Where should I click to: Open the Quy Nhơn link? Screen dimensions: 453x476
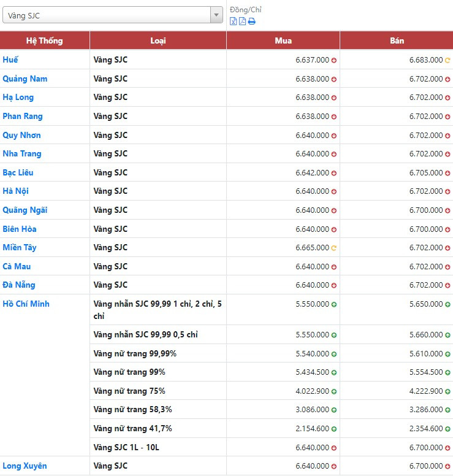tap(21, 135)
